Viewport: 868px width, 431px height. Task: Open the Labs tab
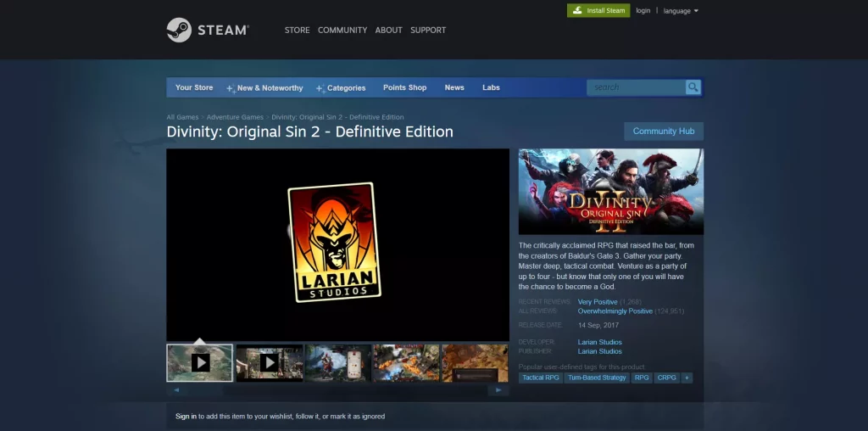coord(491,87)
